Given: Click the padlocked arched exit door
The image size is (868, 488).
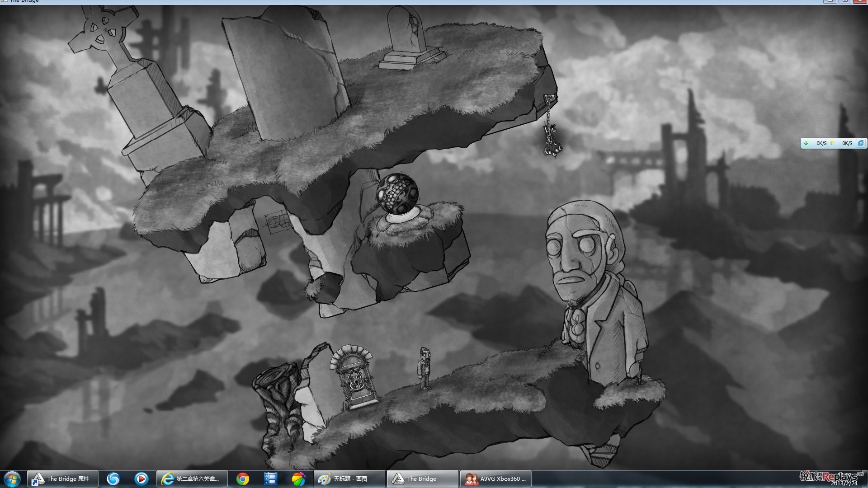Looking at the screenshot, I should pyautogui.click(x=355, y=377).
